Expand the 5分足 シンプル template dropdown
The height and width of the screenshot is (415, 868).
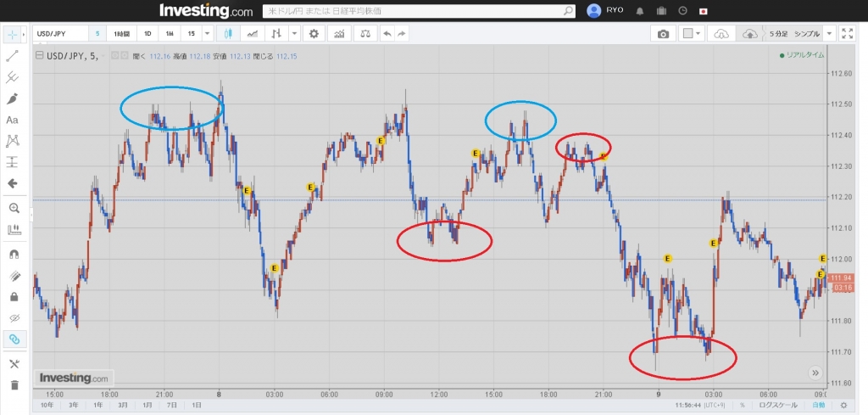[x=829, y=34]
